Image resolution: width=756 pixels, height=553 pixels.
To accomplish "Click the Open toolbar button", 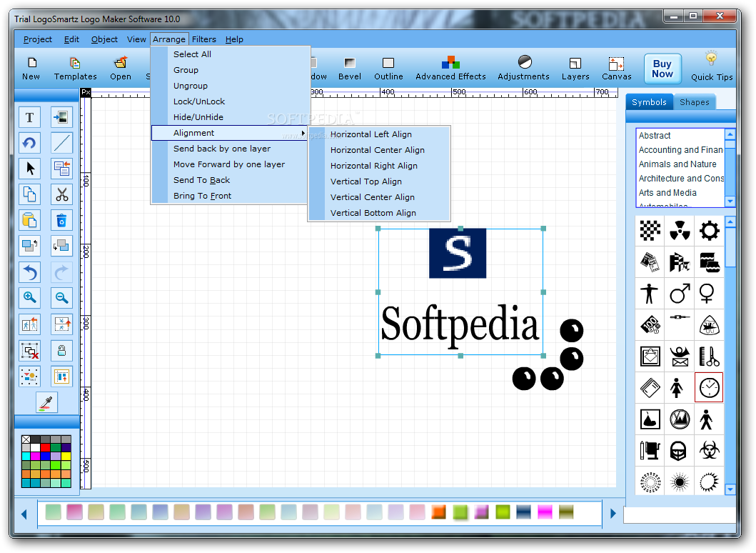I will pos(121,69).
